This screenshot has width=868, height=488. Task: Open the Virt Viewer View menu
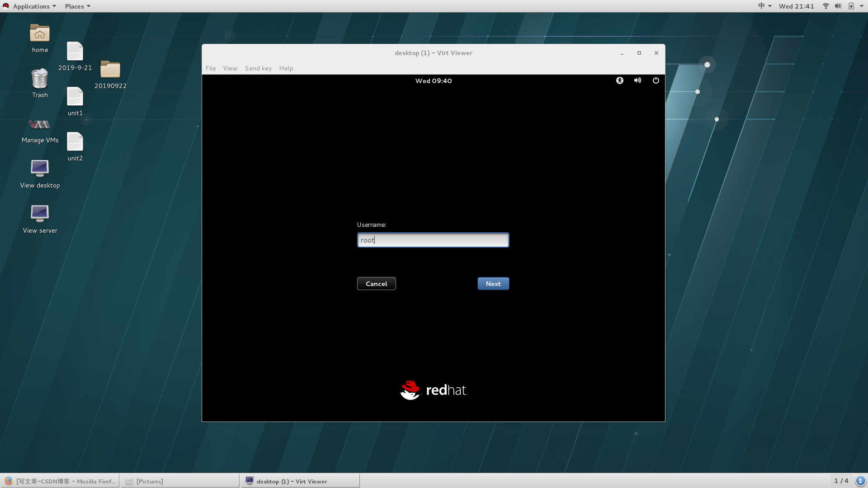230,68
